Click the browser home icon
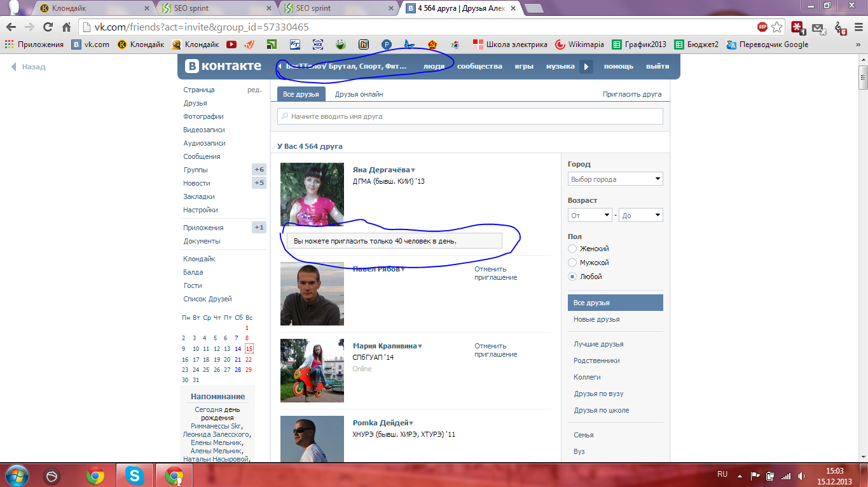Screen dimensions: 868x487 [x=66, y=27]
